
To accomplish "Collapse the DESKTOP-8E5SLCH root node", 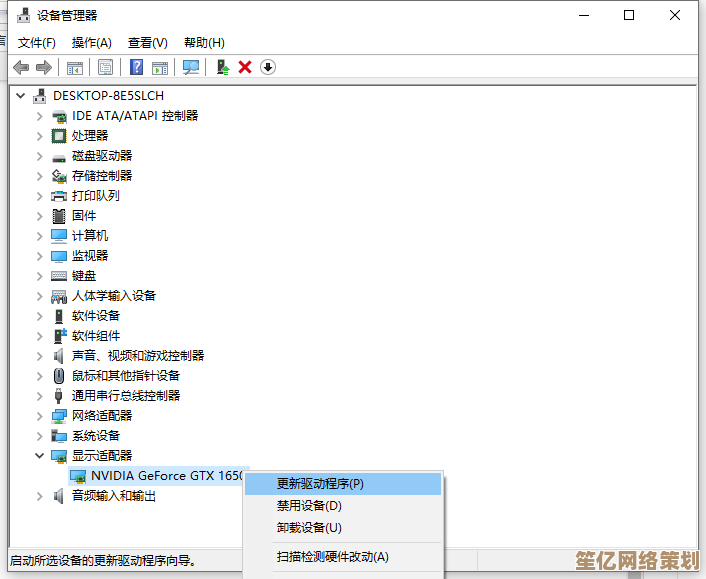I will click(x=22, y=96).
